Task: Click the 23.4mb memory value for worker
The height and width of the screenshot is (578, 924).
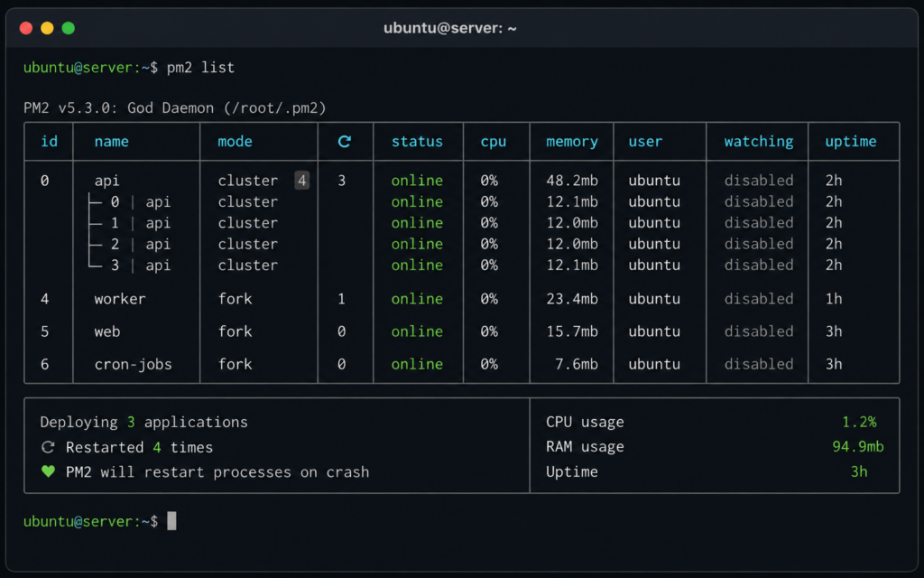Action: point(571,299)
